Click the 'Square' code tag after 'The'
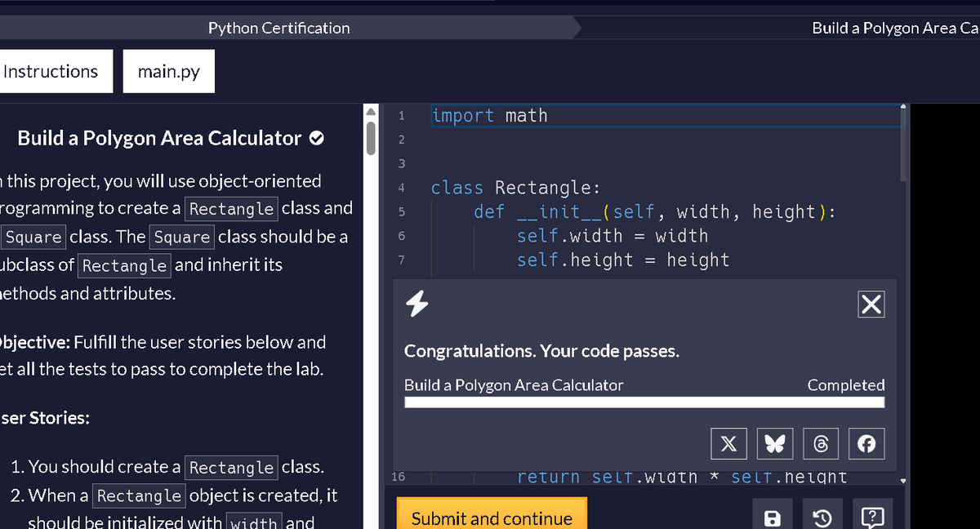Image resolution: width=980 pixels, height=529 pixels. tap(182, 238)
